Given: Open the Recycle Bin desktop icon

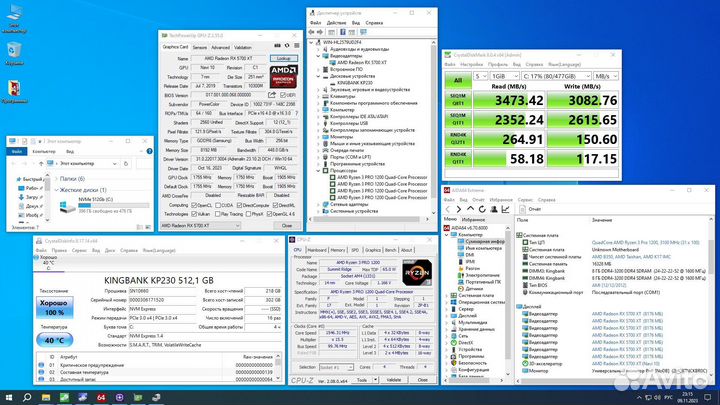Looking at the screenshot, I should coord(14,51).
